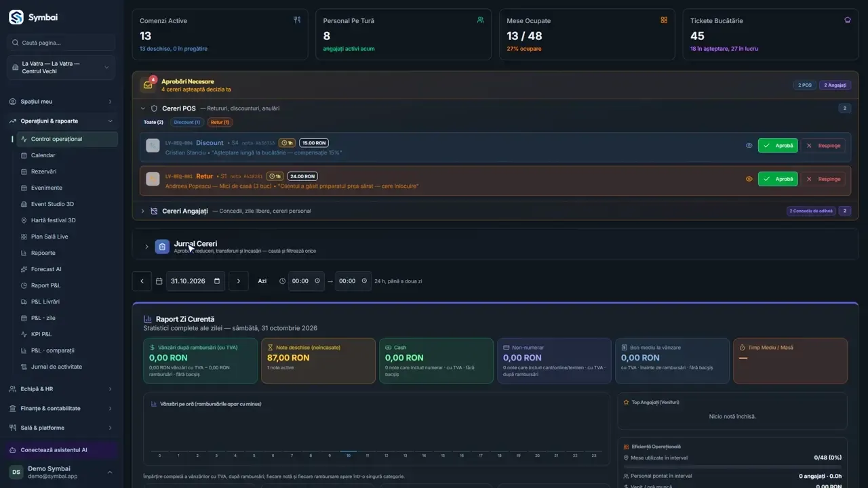This screenshot has width=868, height=488.
Task: Expand the Sală & platforme menu
Action: pyautogui.click(x=61, y=428)
